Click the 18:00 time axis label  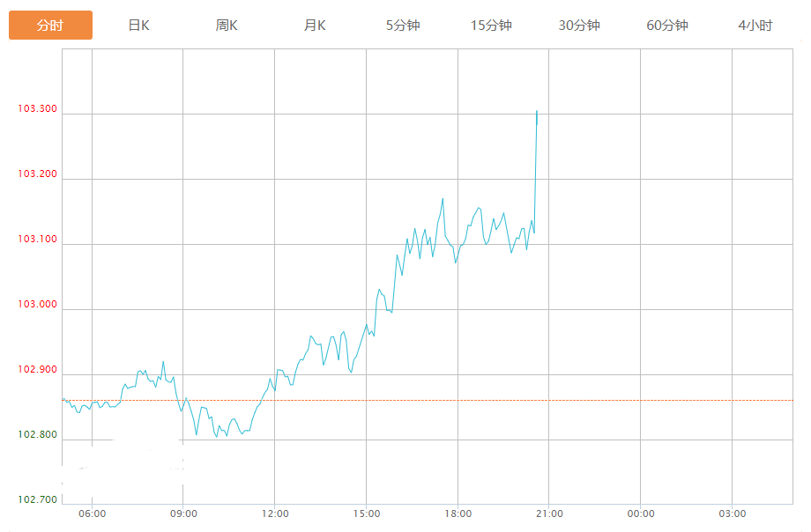[458, 514]
